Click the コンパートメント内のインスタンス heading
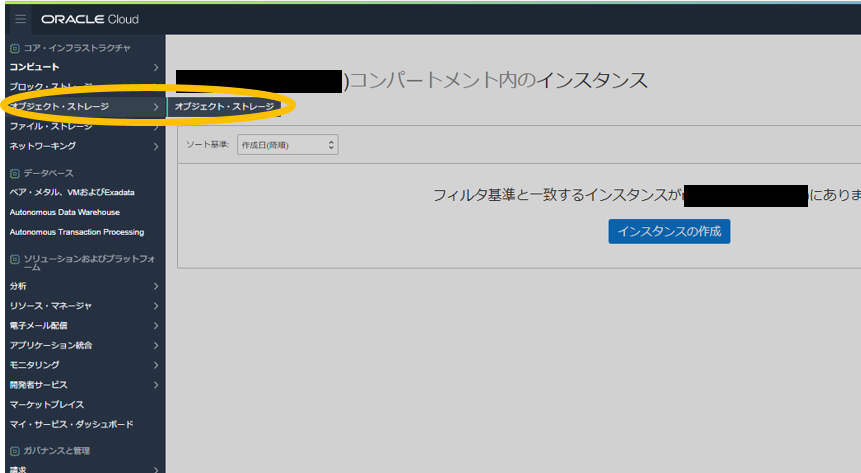 [499, 81]
